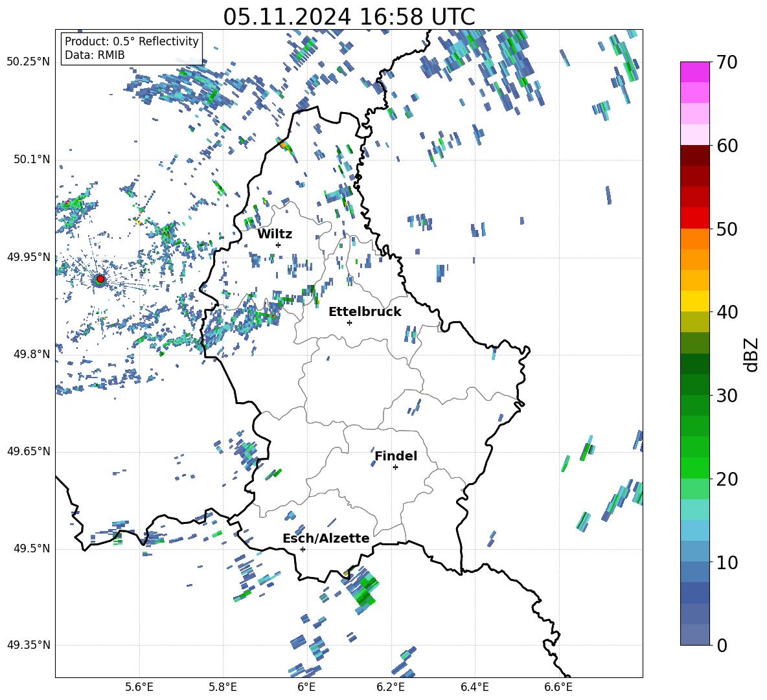
Task: Click the colorbar tick label 30
Action: click(x=727, y=396)
